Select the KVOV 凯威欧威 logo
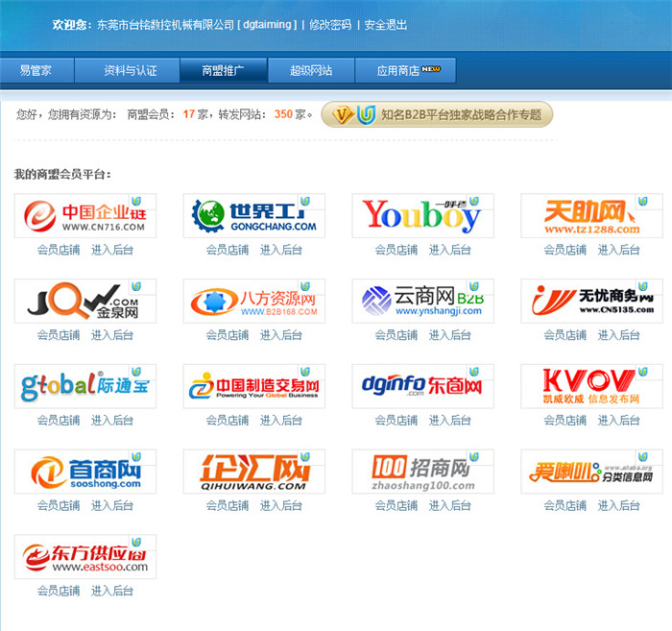 [x=591, y=386]
